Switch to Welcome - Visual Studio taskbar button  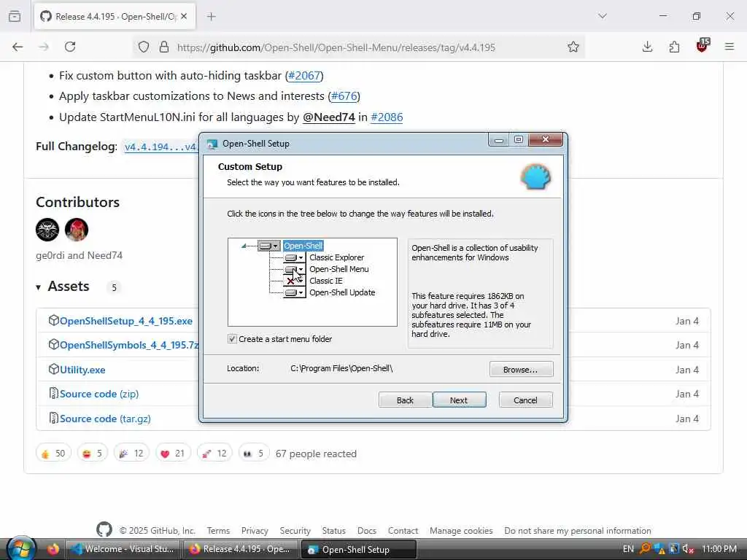(122, 549)
